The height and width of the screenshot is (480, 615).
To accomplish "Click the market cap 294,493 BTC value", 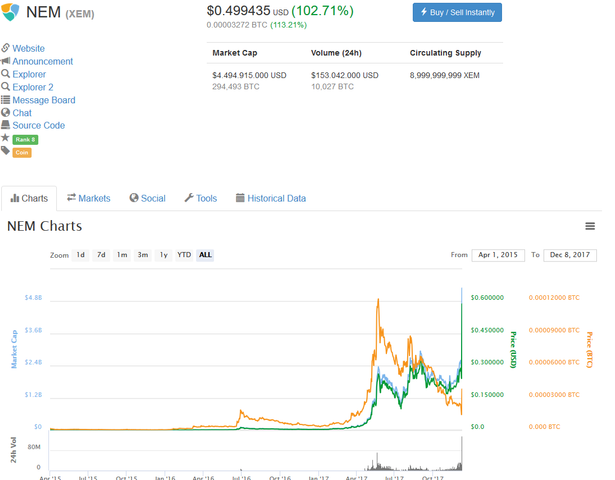I will [x=236, y=87].
